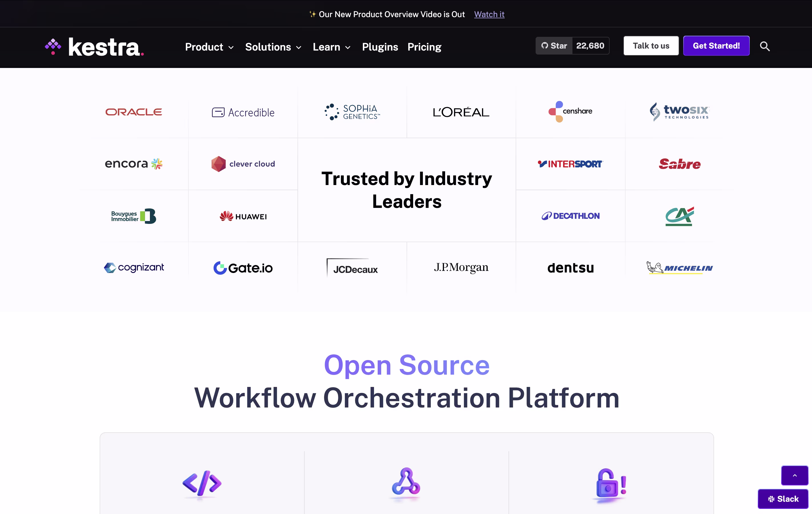The width and height of the screenshot is (812, 514).
Task: Expand the Learn dropdown menu
Action: coord(331,47)
